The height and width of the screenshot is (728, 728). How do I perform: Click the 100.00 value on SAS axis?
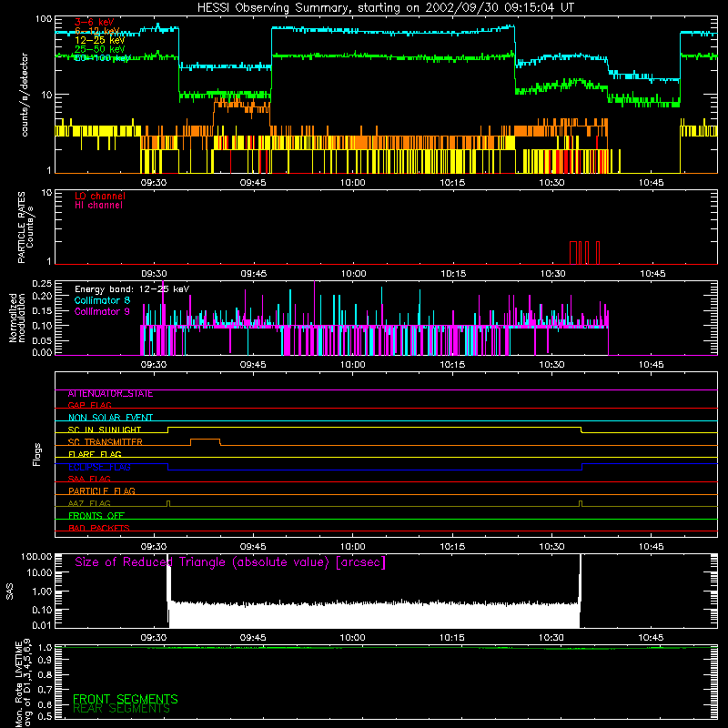36,557
